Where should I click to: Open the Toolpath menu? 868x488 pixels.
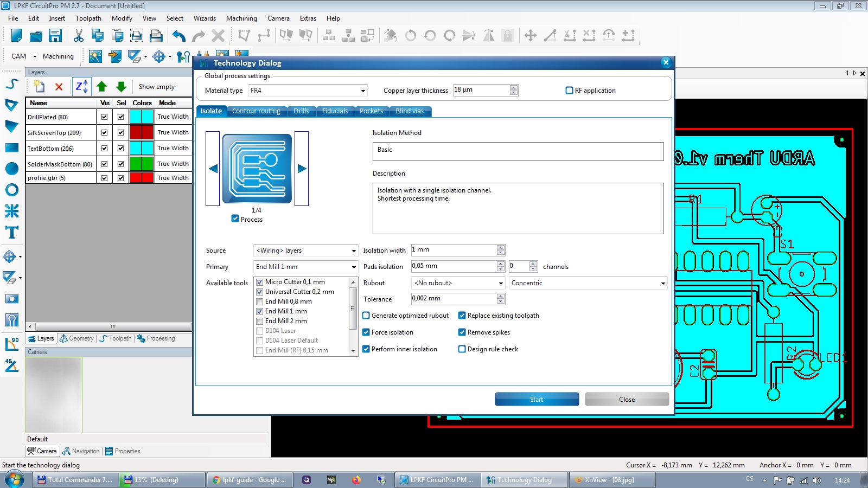(x=88, y=18)
